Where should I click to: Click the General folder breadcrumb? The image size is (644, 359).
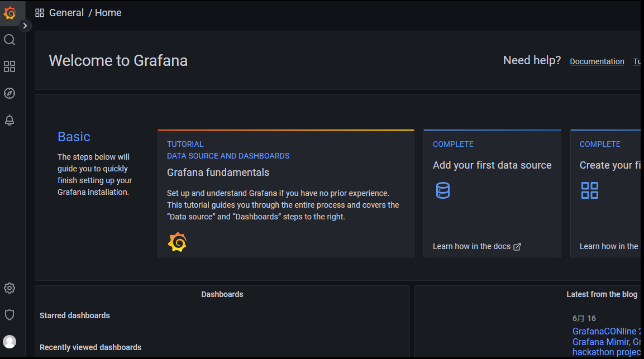coord(66,13)
